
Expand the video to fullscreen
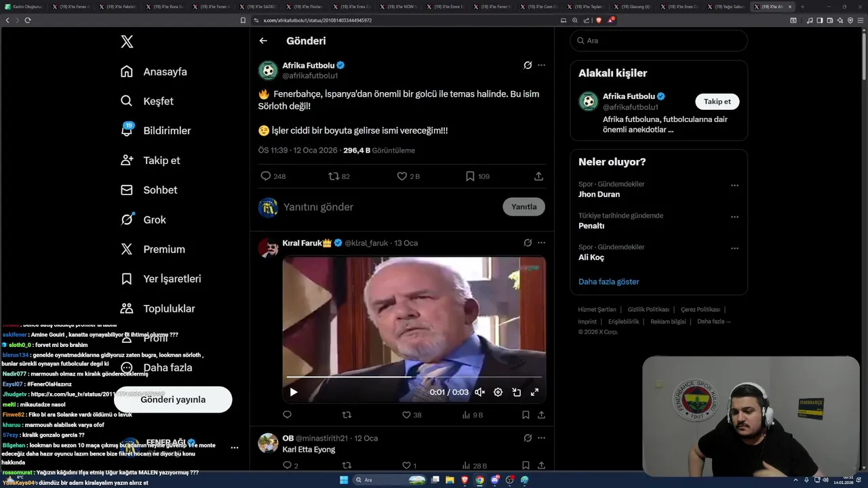(534, 392)
